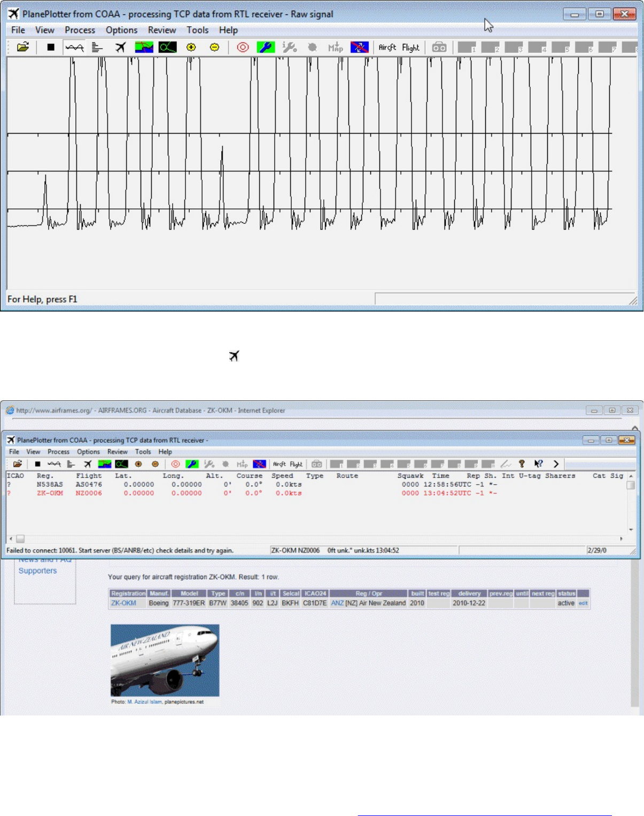Screen dimensions: 644x816
Task: Toggle aircraft view icon in aircraft list window
Action: pos(88,464)
